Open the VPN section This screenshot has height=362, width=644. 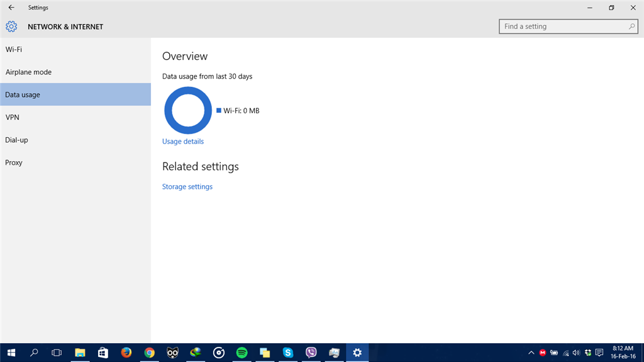(75, 117)
